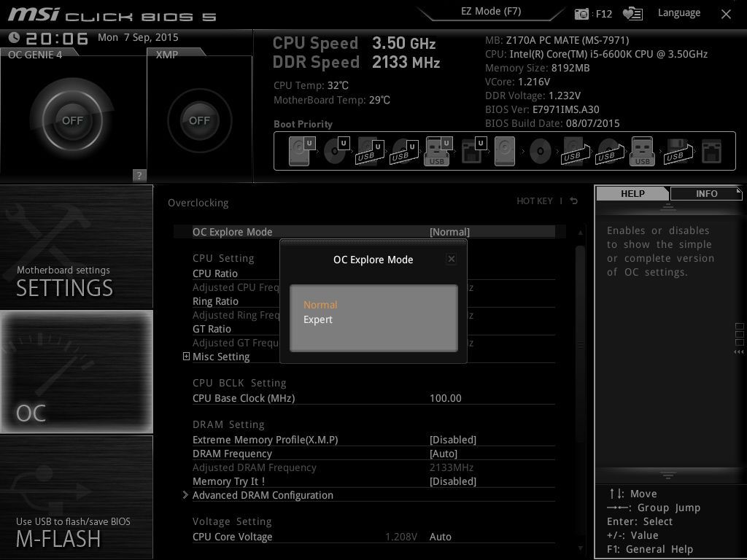Click the Adjusted DRAM Frequency 2133MHz value
747x560 pixels.
tap(451, 467)
